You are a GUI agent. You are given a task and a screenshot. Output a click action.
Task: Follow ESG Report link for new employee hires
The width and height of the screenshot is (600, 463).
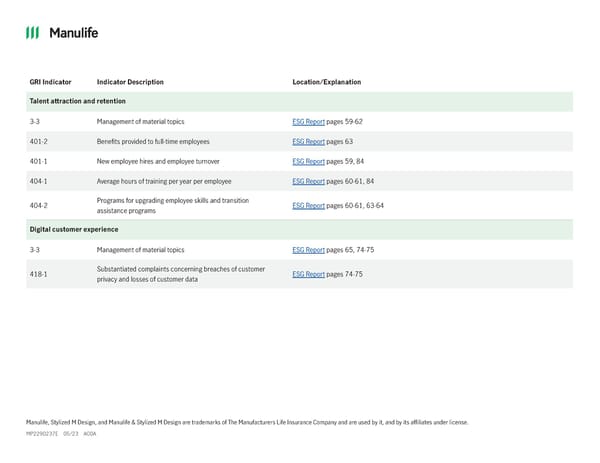click(x=308, y=161)
